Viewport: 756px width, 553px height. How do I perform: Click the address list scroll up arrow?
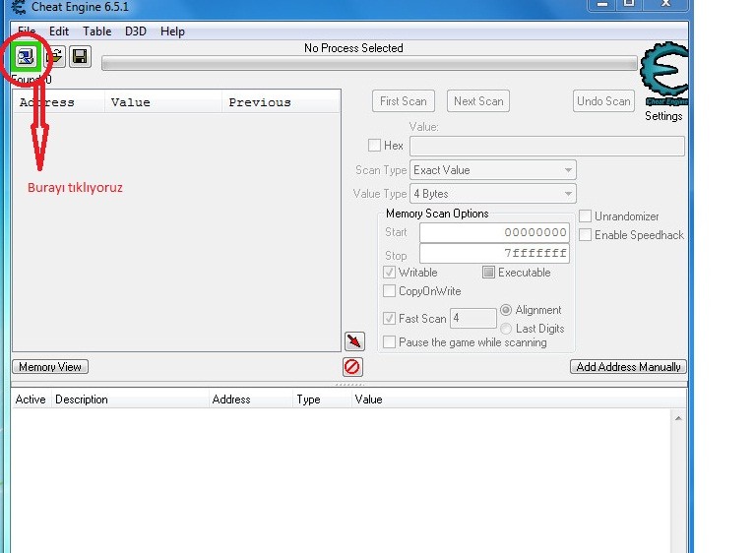click(678, 418)
